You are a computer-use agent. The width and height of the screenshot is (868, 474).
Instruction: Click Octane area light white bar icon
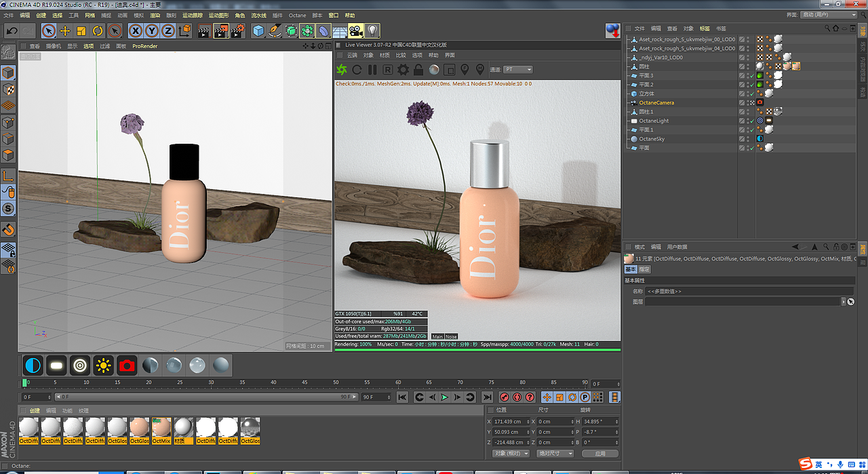(x=56, y=366)
